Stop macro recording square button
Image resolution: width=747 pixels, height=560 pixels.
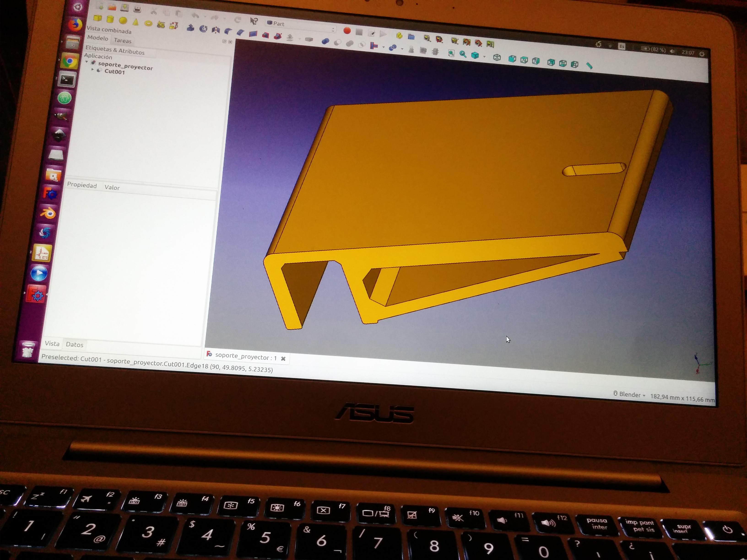point(359,32)
